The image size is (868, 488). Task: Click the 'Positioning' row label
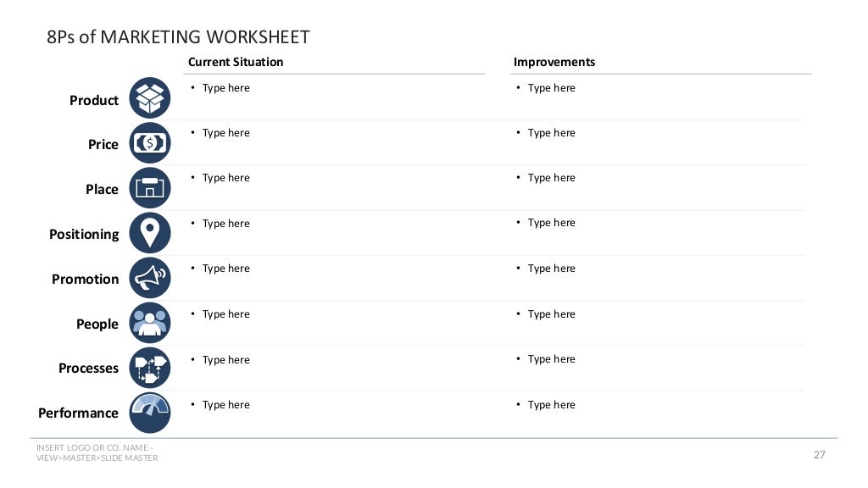click(x=84, y=235)
